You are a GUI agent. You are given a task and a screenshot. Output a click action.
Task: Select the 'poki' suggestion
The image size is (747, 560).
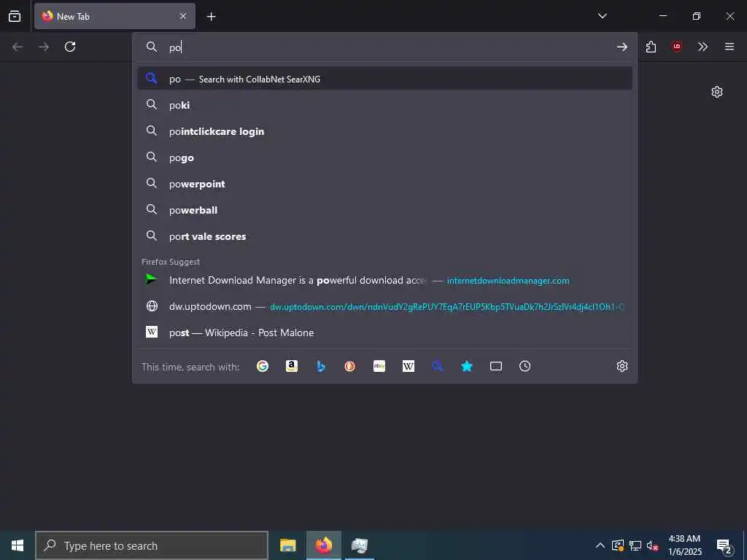click(x=384, y=105)
